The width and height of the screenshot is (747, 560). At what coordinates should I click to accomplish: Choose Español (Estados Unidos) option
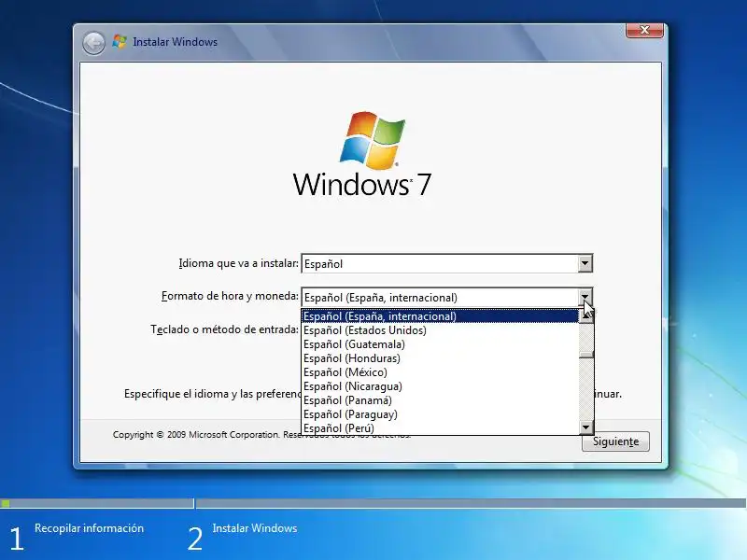440,330
